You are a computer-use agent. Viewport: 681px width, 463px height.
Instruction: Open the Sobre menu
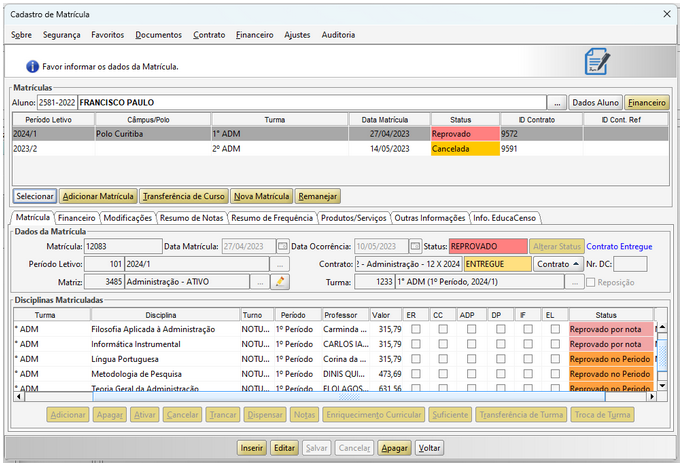[21, 35]
